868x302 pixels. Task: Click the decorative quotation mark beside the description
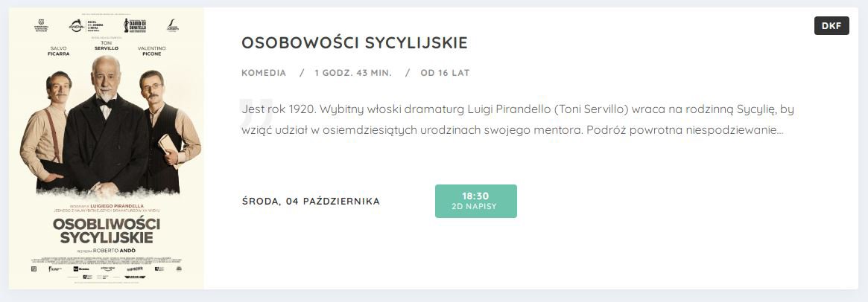coord(257,112)
